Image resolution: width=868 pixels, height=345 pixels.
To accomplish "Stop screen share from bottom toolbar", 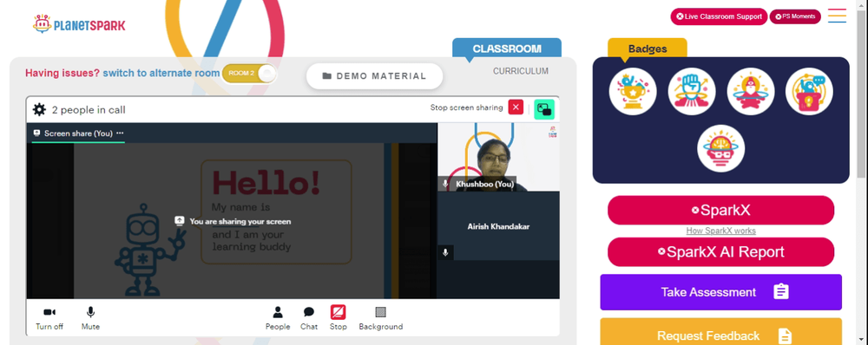I will tap(339, 318).
